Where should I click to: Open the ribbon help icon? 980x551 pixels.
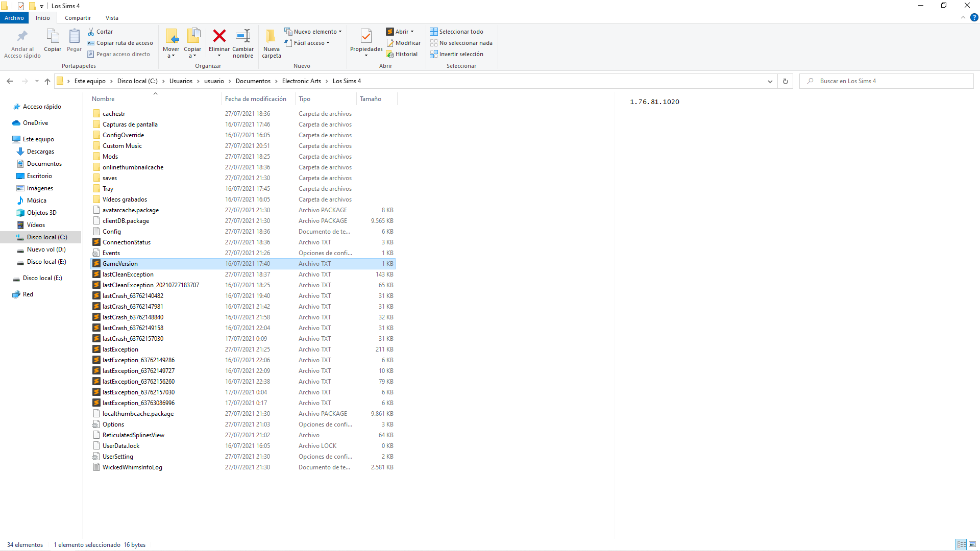click(974, 17)
